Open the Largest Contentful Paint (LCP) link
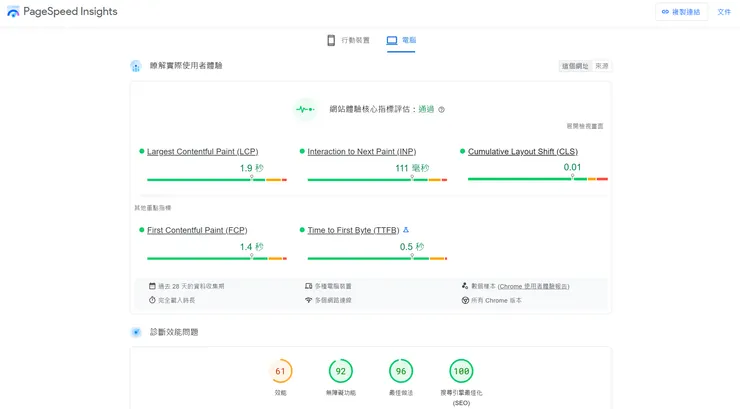The width and height of the screenshot is (740, 409). [202, 151]
